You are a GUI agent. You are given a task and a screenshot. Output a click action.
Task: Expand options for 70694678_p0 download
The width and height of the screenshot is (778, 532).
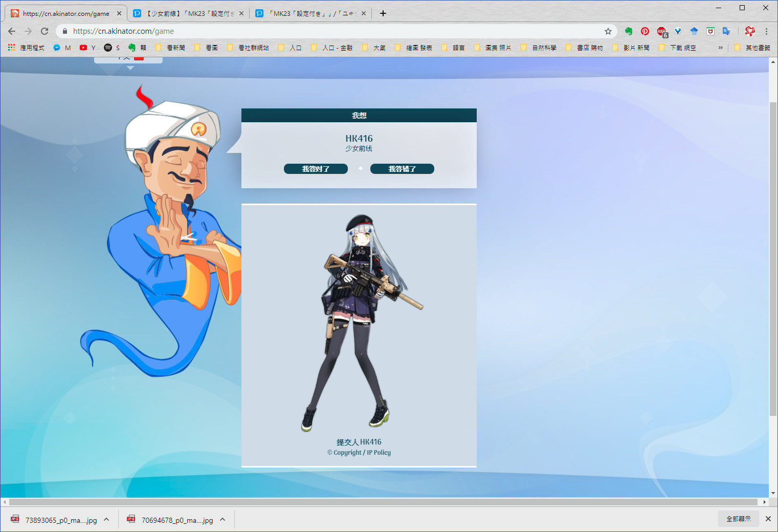(223, 519)
